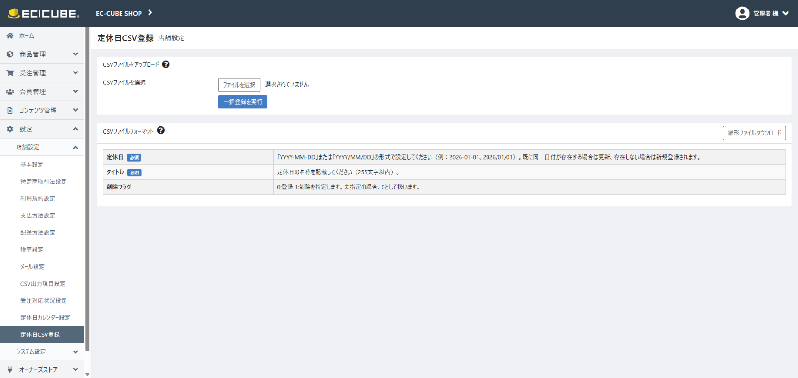Click the shopping cart icon for 受注管理
The height and width of the screenshot is (378, 798).
10,73
